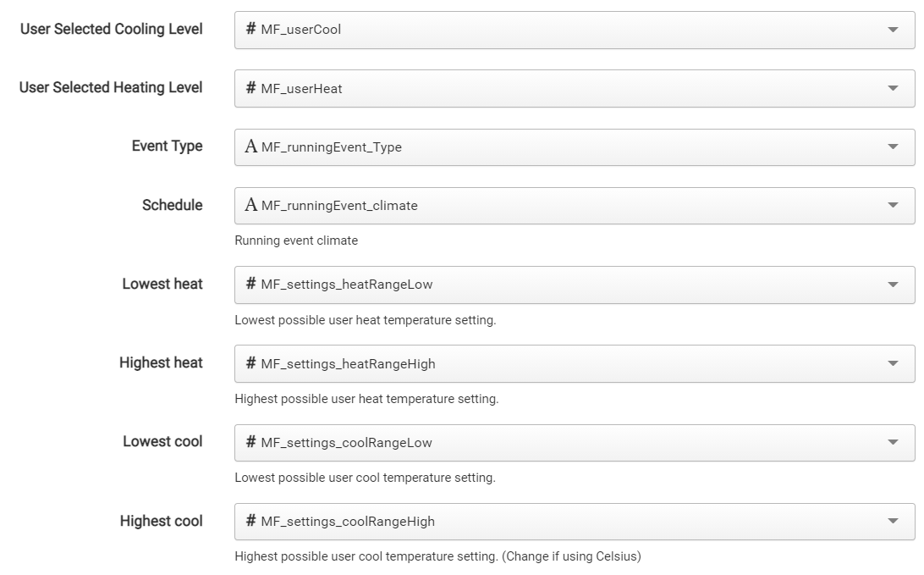Click the text type icon for MF_runningEvent_Type
Image resolution: width=924 pixels, height=575 pixels.
pos(250,147)
